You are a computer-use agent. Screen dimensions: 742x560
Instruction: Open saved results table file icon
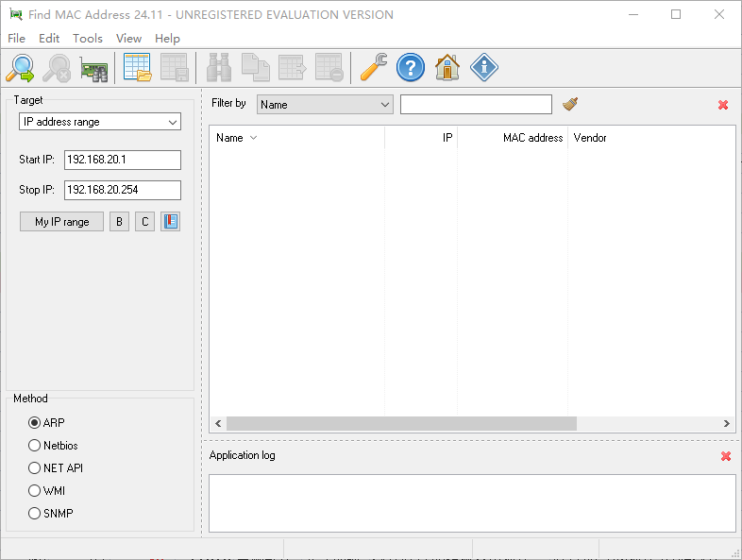(138, 68)
